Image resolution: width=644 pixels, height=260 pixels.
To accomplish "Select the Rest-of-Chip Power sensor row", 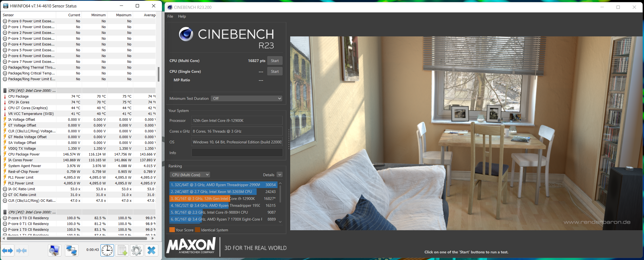I will pyautogui.click(x=79, y=171).
